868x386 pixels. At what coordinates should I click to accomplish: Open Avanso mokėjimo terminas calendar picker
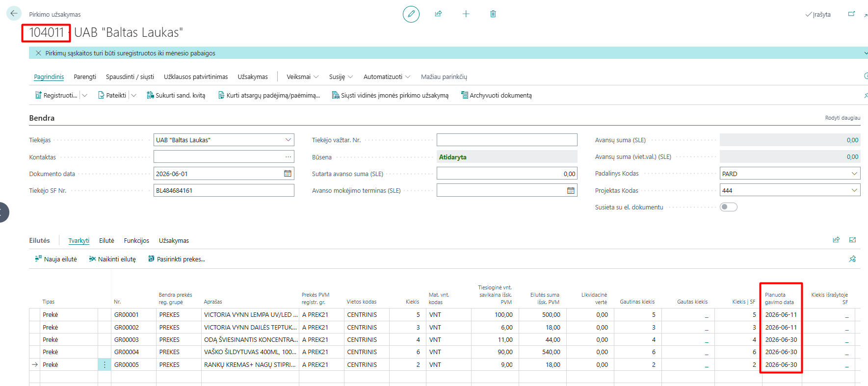pos(571,190)
